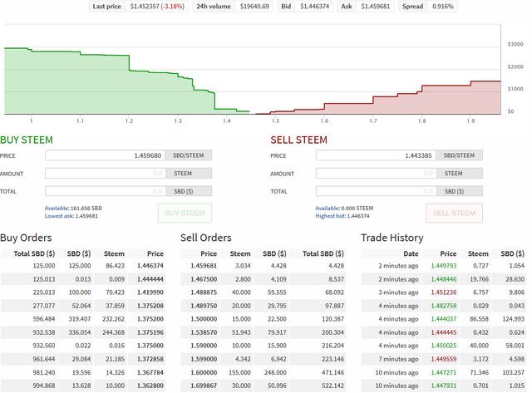Select sell order at price 1.600000
The height and width of the screenshot is (393, 532).
[264, 372]
